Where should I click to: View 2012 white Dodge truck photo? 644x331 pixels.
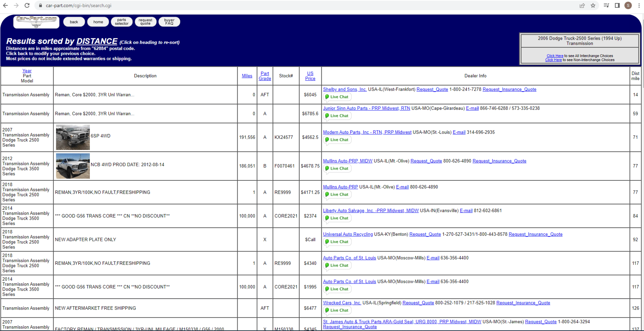coord(73,166)
